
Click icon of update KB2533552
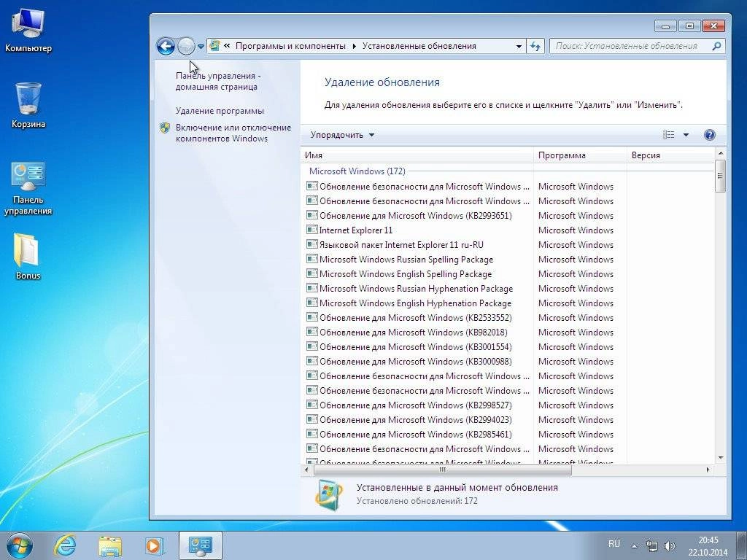[312, 317]
